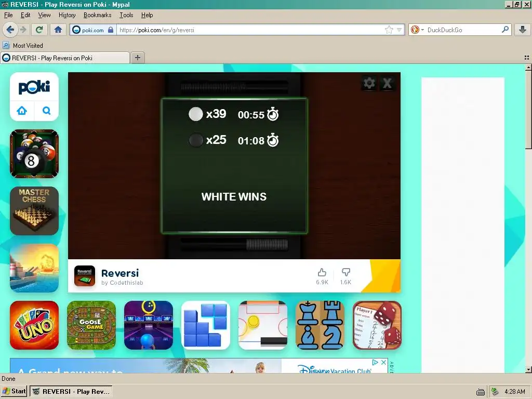The image size is (532, 399).
Task: Click the browser Forward arrow
Action: tap(23, 30)
